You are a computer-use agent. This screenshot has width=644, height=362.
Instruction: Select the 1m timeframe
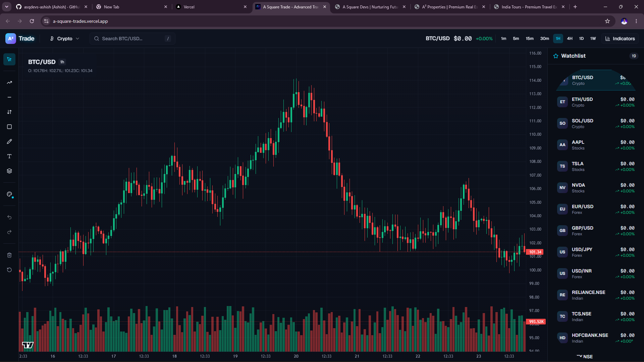(x=503, y=39)
